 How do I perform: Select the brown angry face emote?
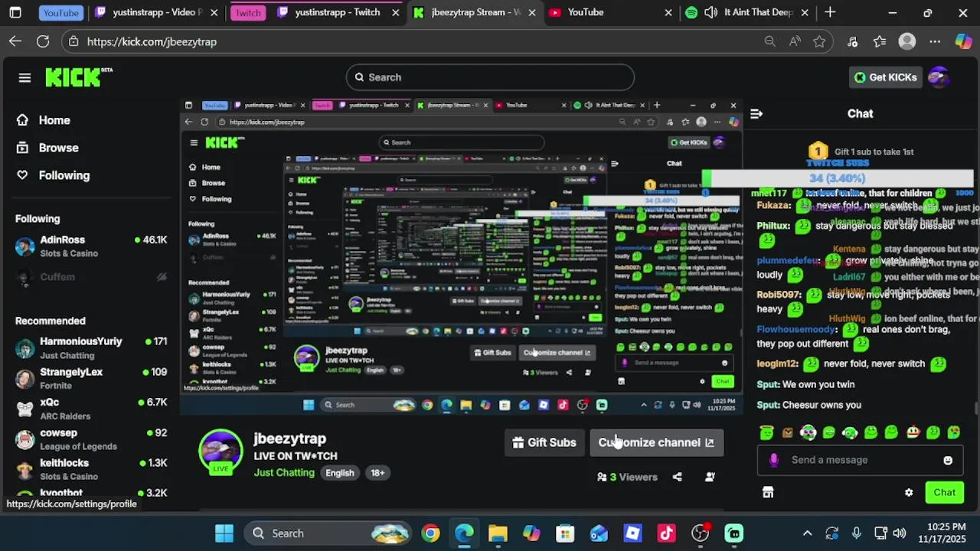(788, 432)
